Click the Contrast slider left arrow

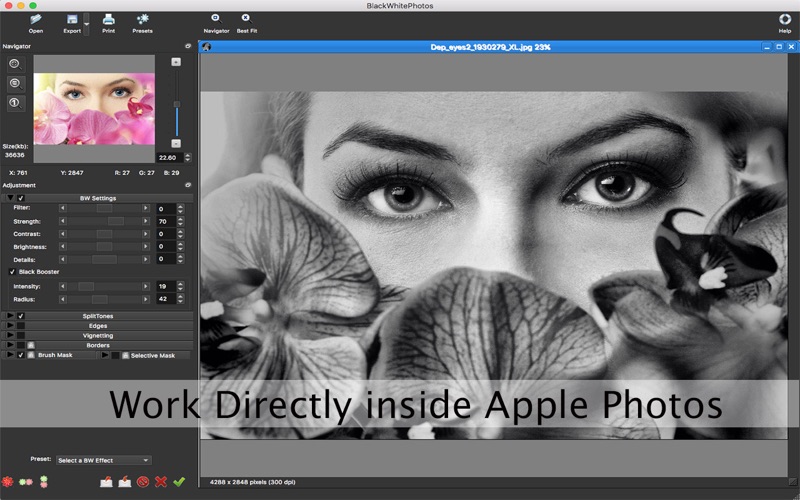pyautogui.click(x=63, y=234)
